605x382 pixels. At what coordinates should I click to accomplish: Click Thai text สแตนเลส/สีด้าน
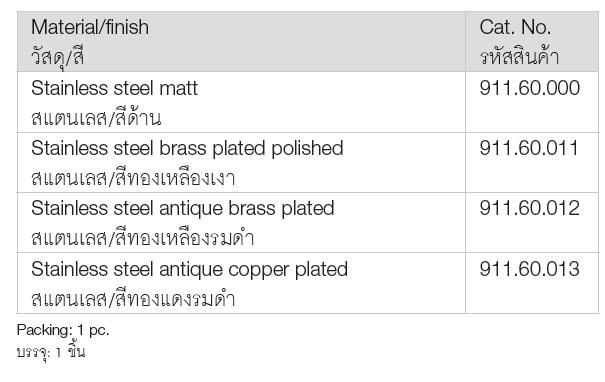point(96,117)
